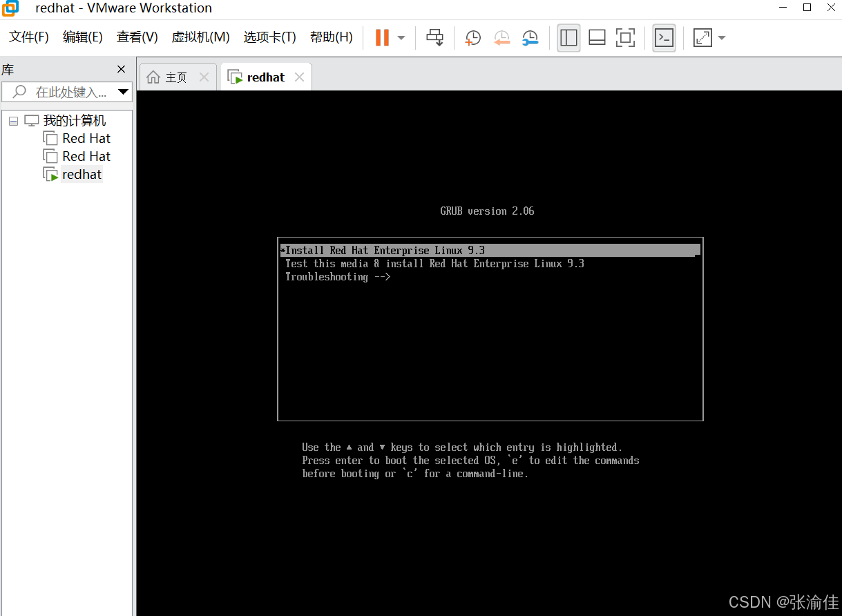The height and width of the screenshot is (616, 842).
Task: Maximize the VMware Workstation window
Action: [807, 8]
